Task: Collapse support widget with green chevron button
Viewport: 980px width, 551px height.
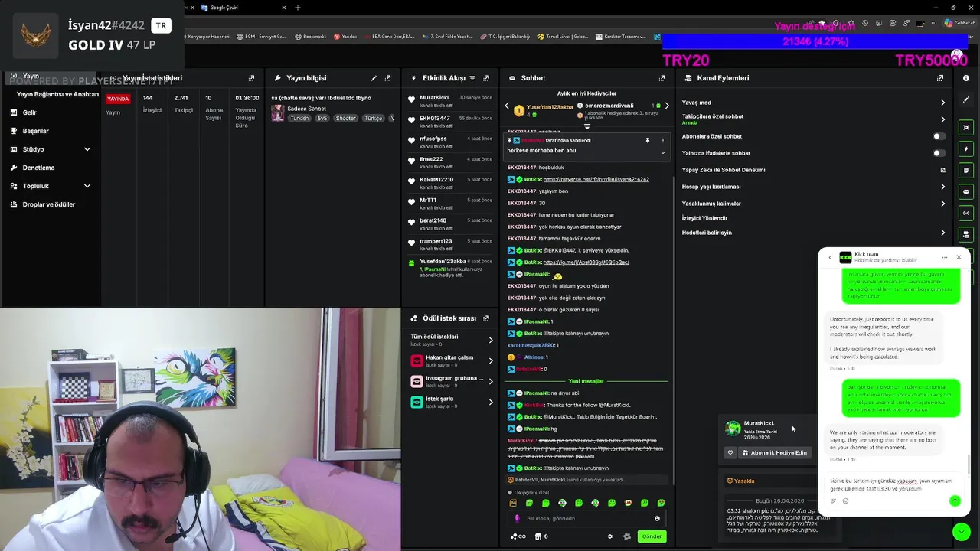Action: pos(962,531)
